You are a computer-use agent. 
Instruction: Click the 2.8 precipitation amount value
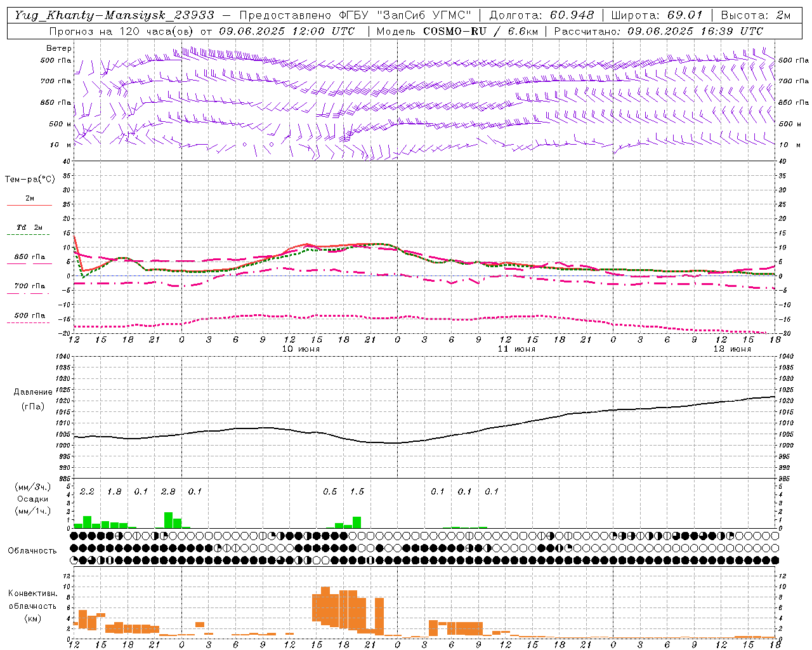[x=168, y=491]
